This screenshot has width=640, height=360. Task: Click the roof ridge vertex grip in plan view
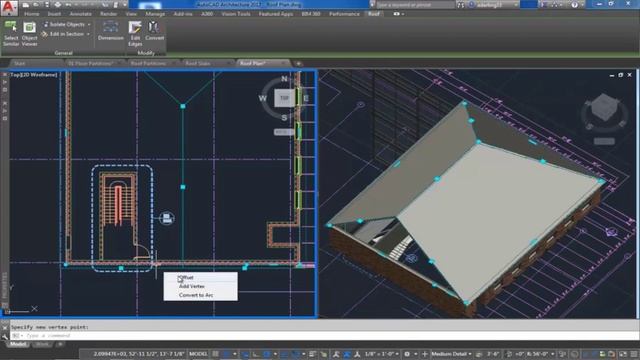click(183, 107)
